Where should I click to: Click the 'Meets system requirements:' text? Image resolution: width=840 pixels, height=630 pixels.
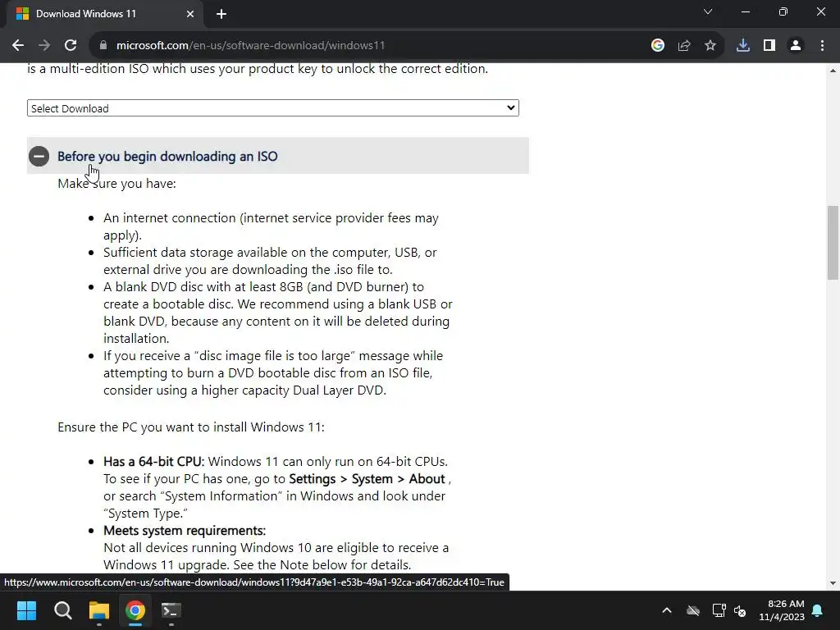click(185, 531)
